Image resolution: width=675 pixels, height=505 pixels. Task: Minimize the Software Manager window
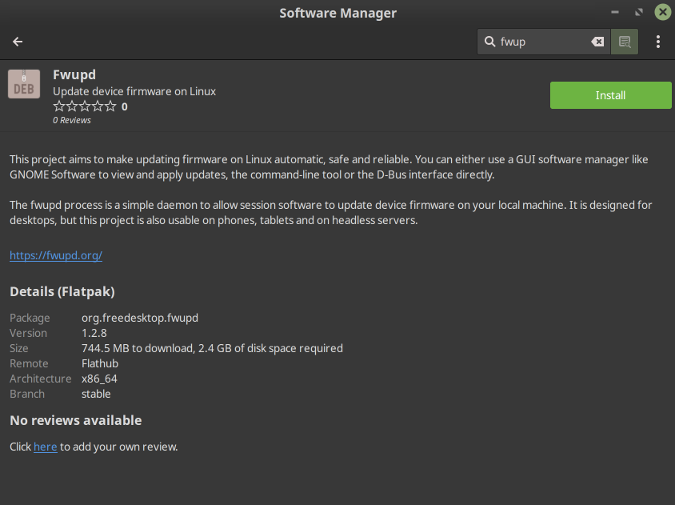click(x=615, y=12)
